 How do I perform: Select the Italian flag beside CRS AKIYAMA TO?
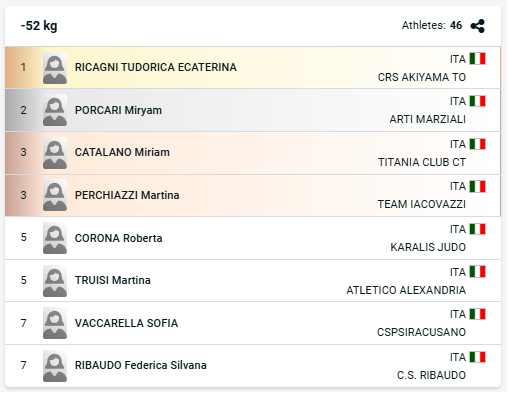click(477, 59)
